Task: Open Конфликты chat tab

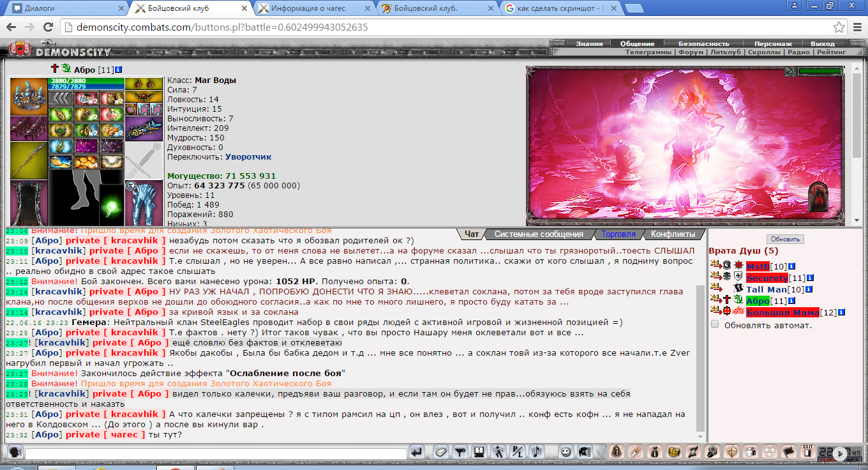Action: (x=673, y=234)
